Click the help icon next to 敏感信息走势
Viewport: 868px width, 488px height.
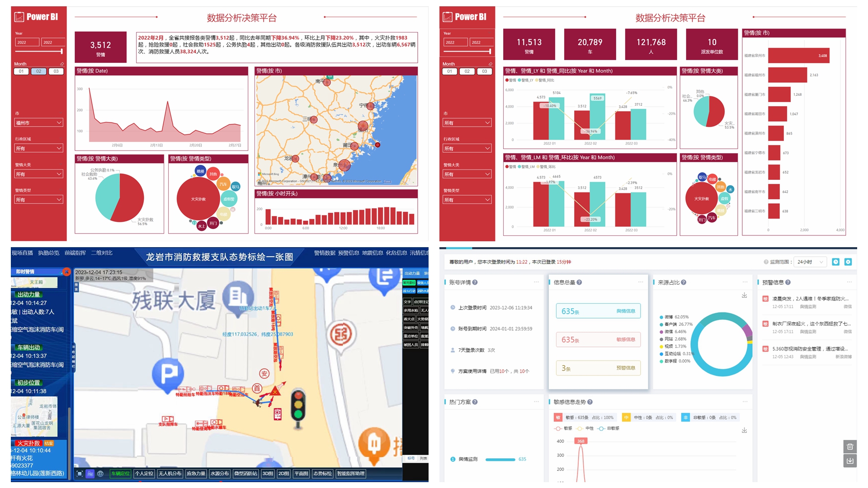590,402
